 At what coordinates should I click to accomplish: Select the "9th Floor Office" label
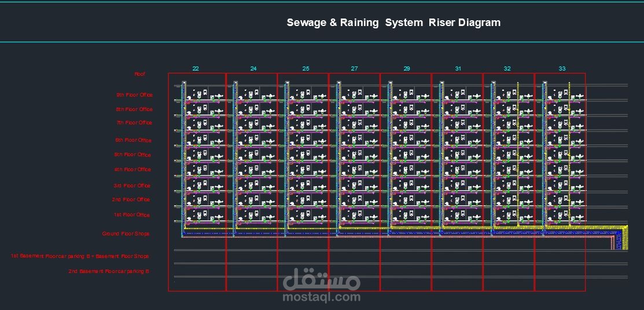click(134, 95)
